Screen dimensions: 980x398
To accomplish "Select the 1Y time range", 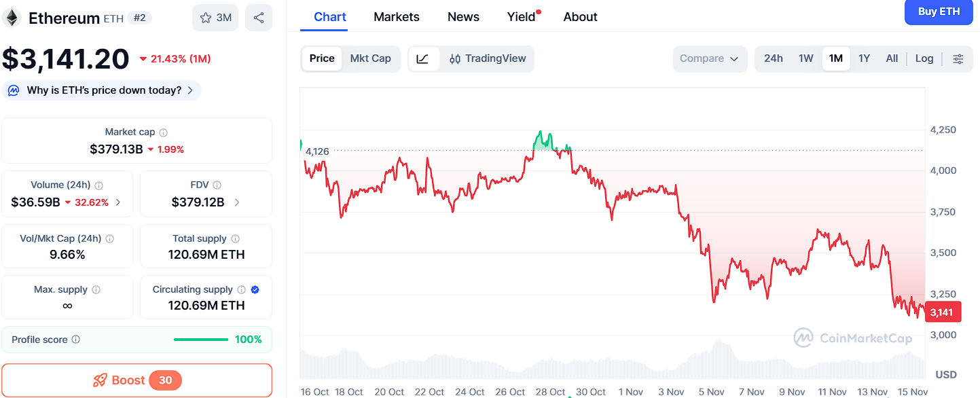I will (864, 58).
